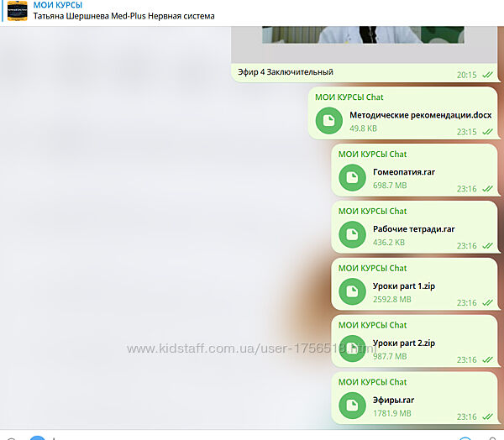The image size is (504, 440).
Task: Download Эфиры.rar via its file icon
Action: coord(352,406)
